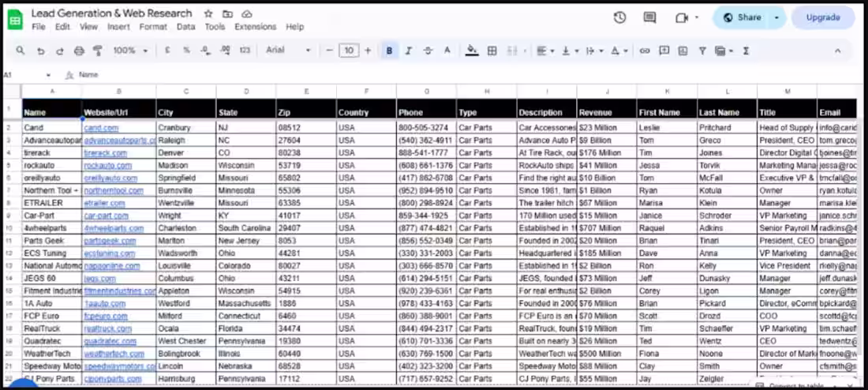The image size is (868, 390).
Task: Open the Edit menu
Action: (62, 27)
